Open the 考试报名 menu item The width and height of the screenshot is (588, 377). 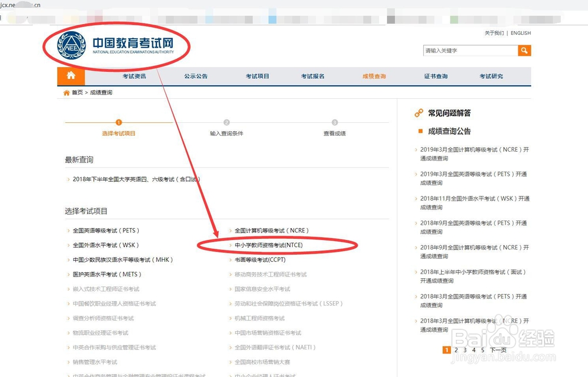(313, 76)
